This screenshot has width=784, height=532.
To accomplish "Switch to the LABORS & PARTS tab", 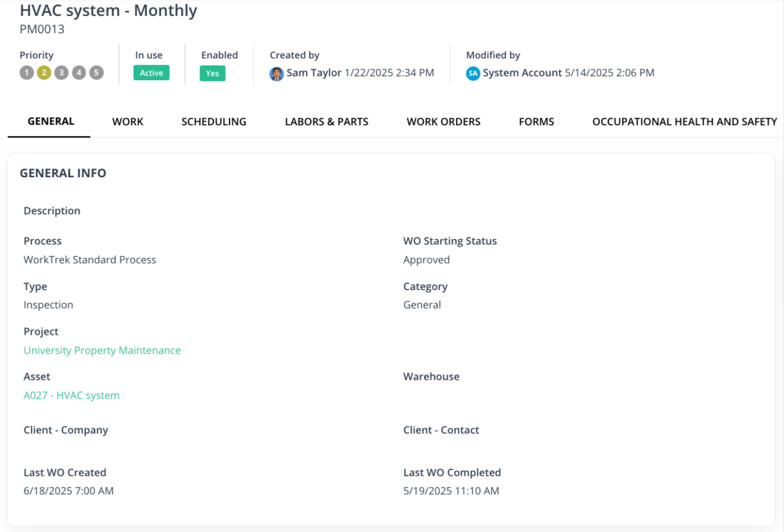I will coord(327,122).
